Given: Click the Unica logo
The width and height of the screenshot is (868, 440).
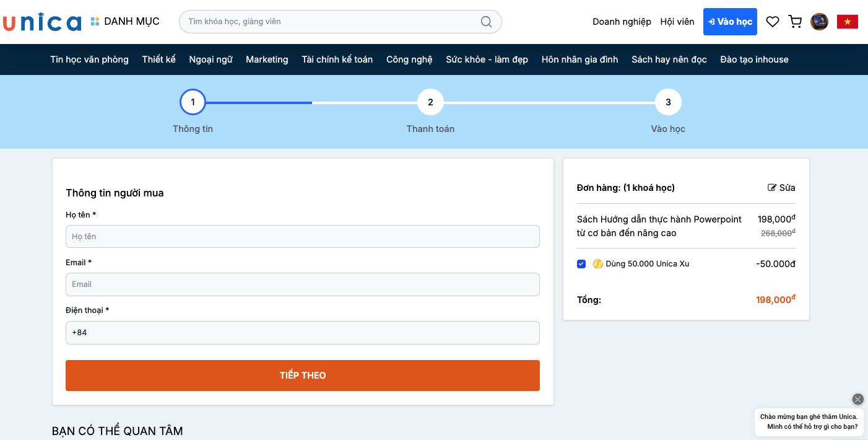Looking at the screenshot, I should point(42,22).
